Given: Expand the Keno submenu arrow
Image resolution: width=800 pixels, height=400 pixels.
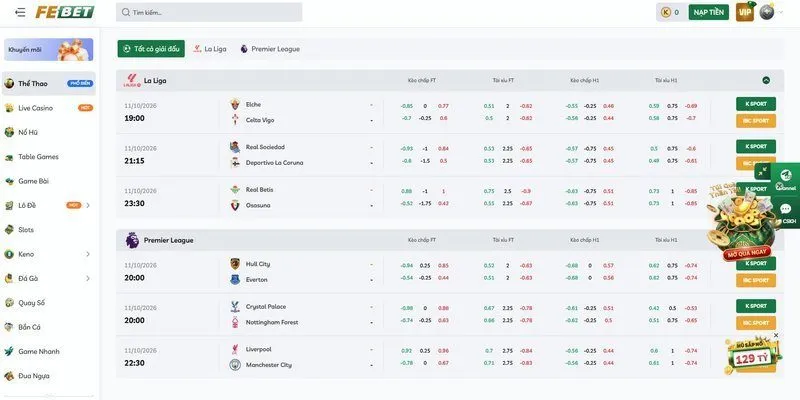Looking at the screenshot, I should 88,254.
